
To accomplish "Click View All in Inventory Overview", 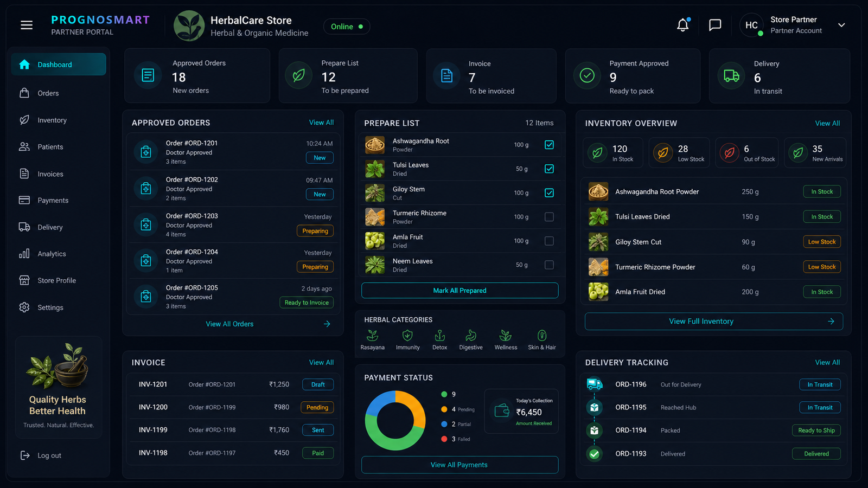I will click(x=827, y=123).
